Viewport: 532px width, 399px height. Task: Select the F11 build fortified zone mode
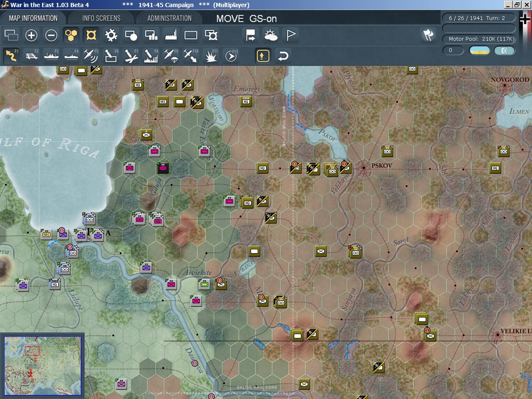tap(211, 55)
